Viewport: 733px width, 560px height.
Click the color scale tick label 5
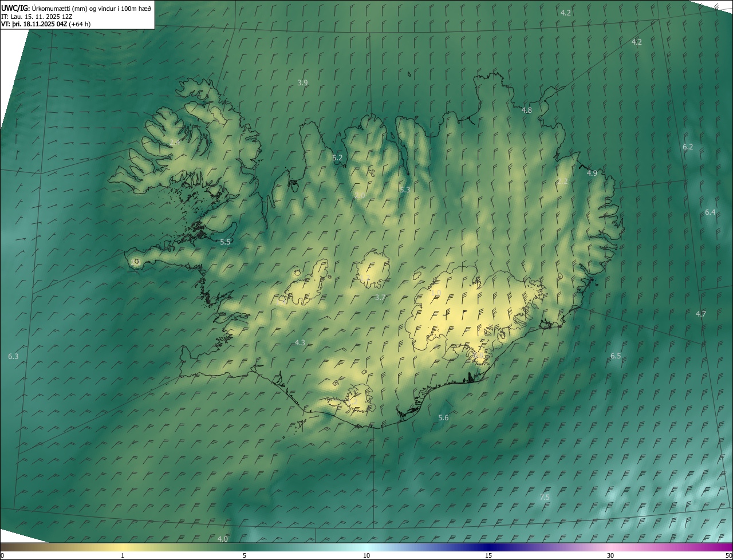[245, 555]
